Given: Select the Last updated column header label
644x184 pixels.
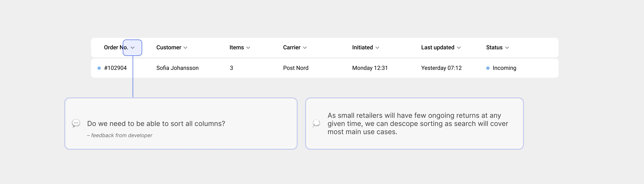Looking at the screenshot, I should click(437, 47).
